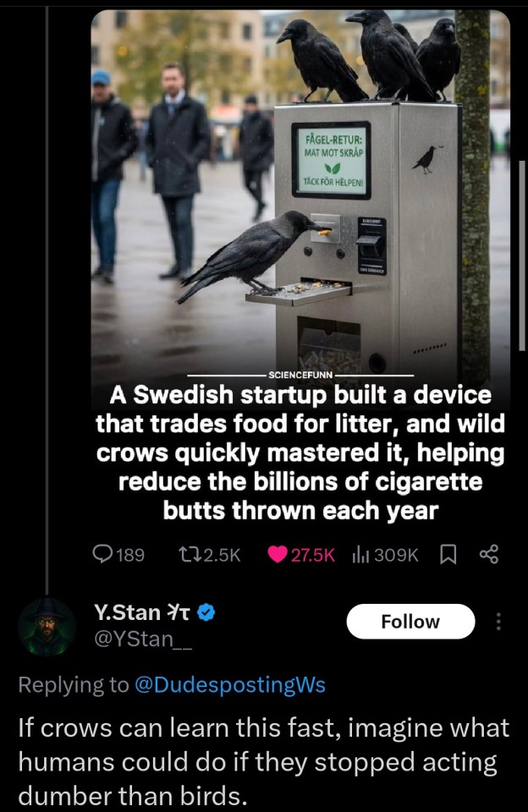Open the reply text about crows learning fast

point(264,761)
